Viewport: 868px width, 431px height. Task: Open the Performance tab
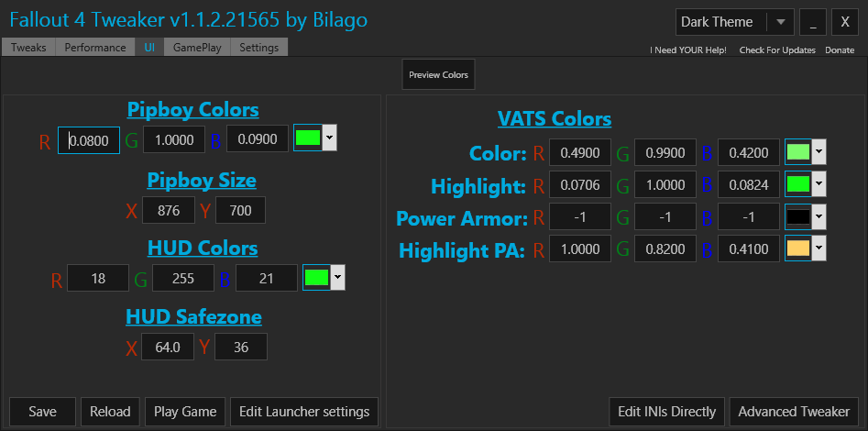[95, 48]
